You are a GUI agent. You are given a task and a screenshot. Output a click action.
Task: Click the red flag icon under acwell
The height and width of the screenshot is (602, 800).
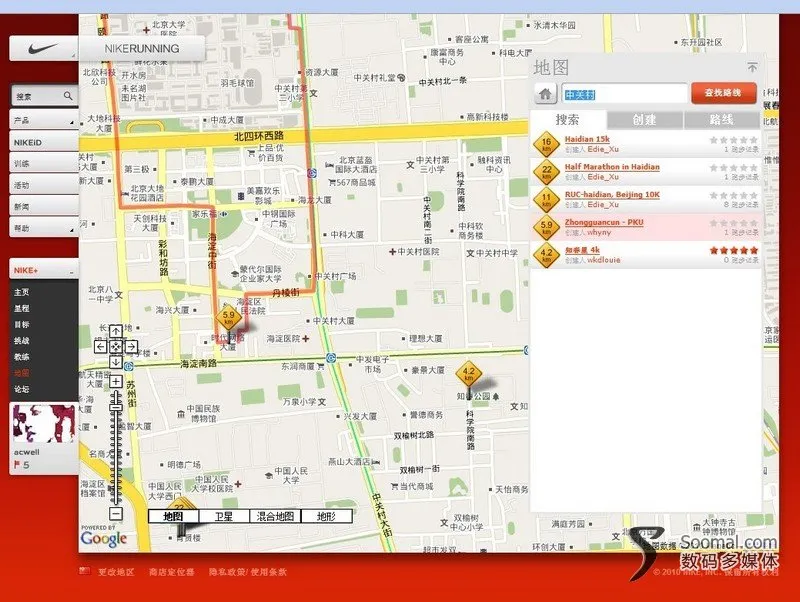point(17,465)
